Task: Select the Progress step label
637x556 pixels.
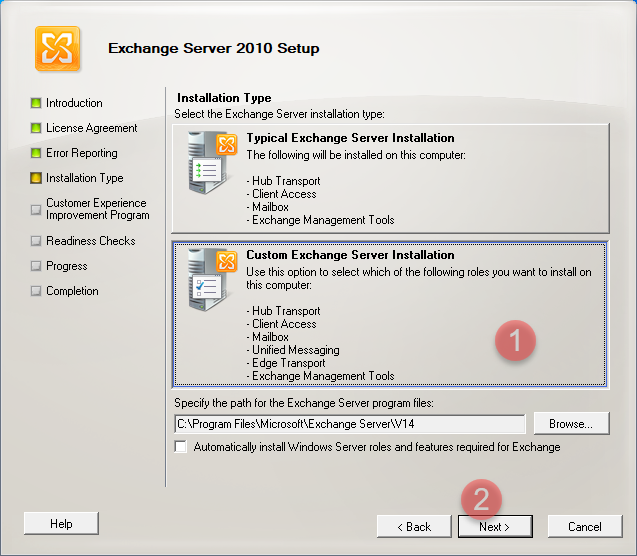Action: [67, 266]
